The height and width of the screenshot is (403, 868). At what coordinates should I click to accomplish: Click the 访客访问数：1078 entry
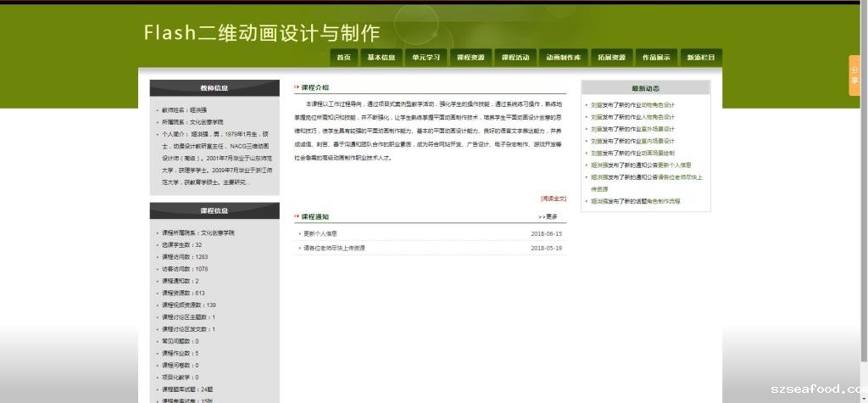click(x=185, y=270)
